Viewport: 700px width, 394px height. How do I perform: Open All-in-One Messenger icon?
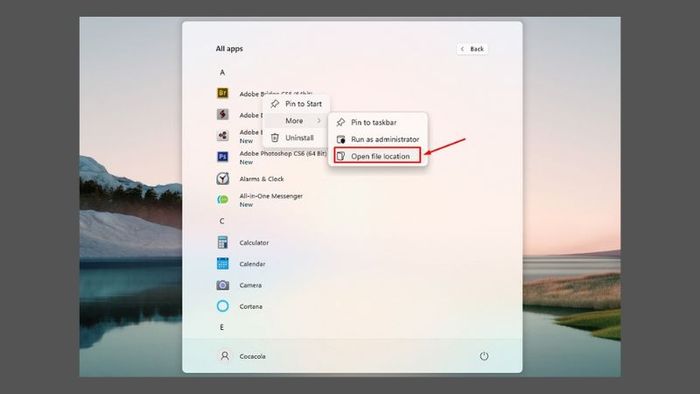point(222,199)
